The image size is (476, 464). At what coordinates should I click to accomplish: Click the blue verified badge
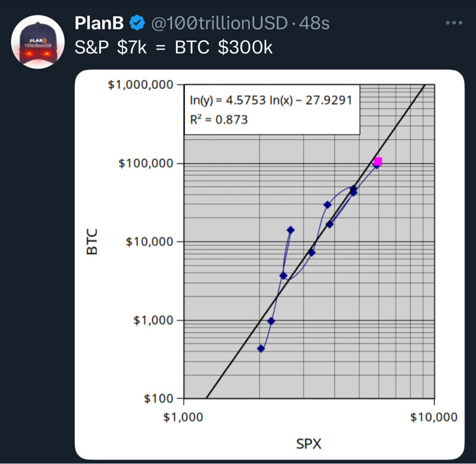coord(137,23)
